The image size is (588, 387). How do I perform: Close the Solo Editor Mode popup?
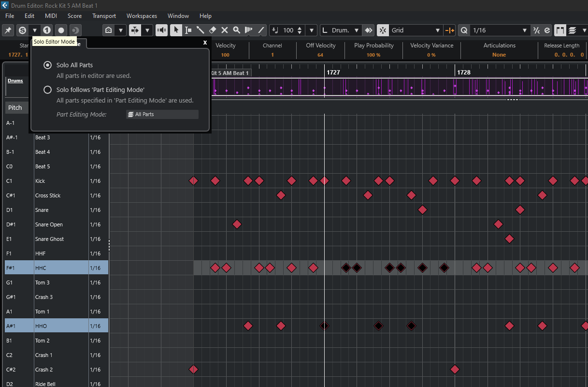(205, 43)
